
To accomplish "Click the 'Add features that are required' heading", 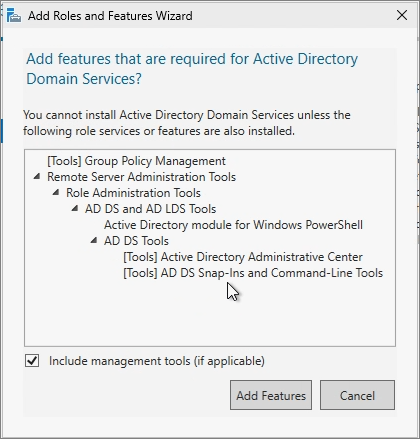I will pos(192,69).
